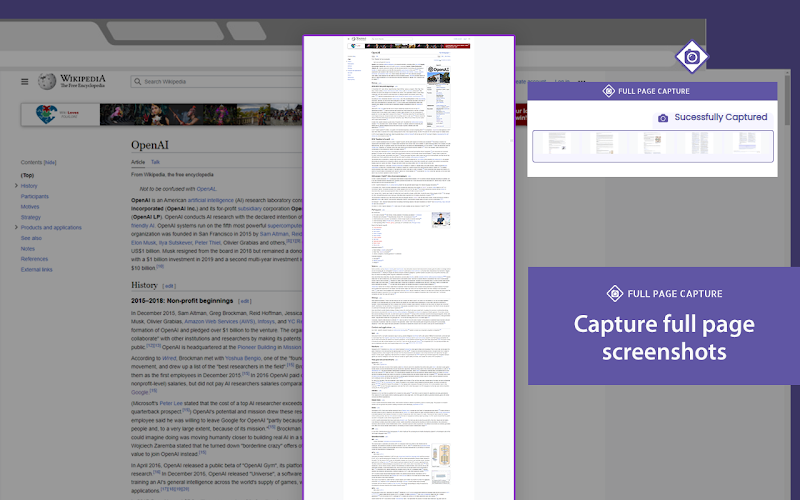Click the Wikipedia globe logo
Screen dimensions: 800x500
pos(47,81)
